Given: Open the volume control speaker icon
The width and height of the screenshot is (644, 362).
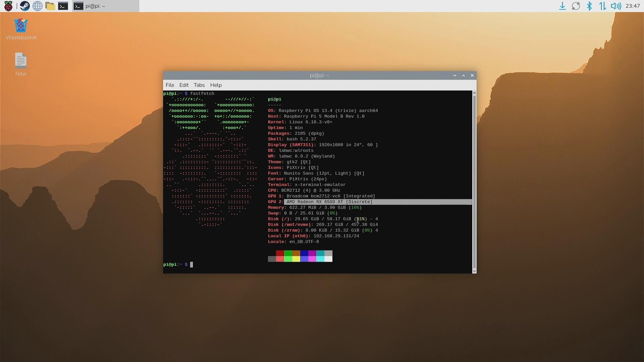Looking at the screenshot, I should point(616,6).
